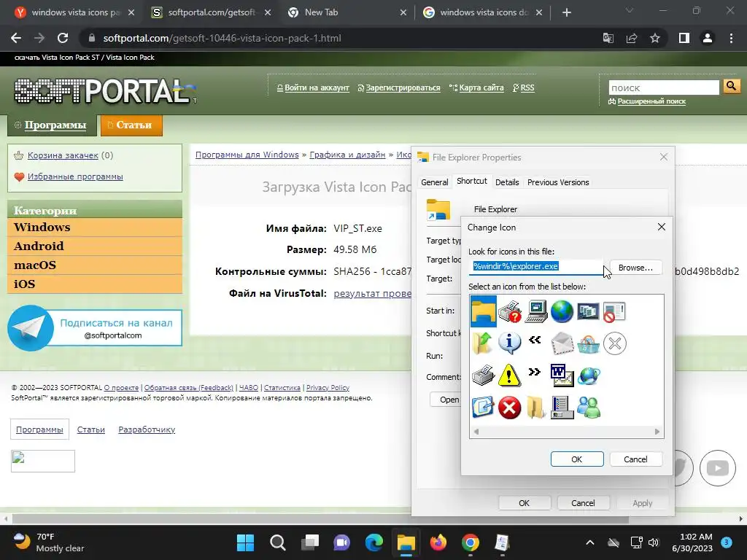Select the blocked window prohibited icon
This screenshot has height=560, width=747.
click(x=614, y=311)
